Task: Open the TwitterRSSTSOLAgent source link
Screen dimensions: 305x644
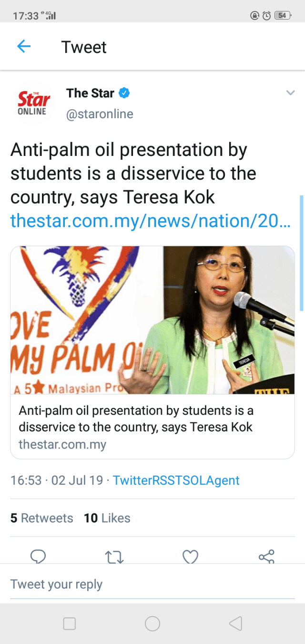Action: point(176,480)
